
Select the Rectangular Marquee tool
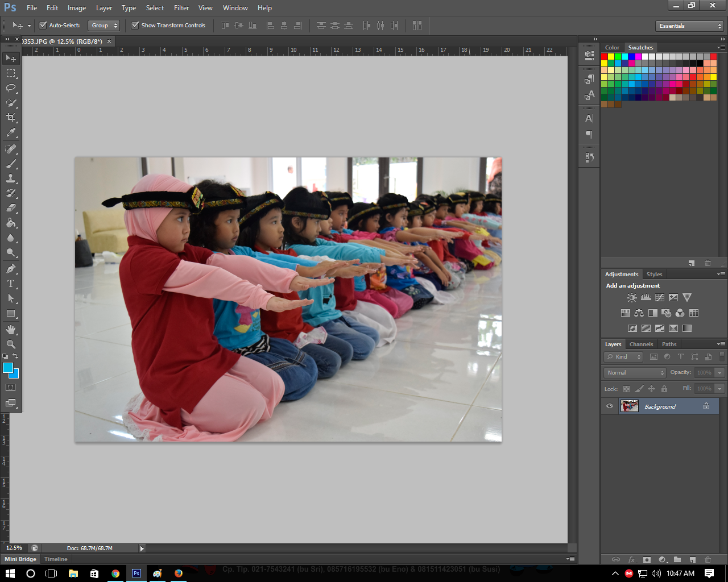10,73
